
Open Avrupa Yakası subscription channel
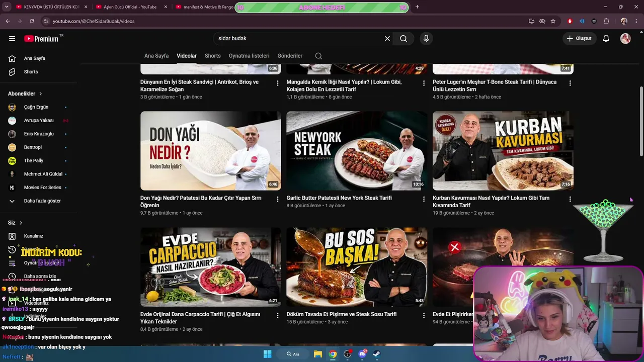tap(39, 121)
